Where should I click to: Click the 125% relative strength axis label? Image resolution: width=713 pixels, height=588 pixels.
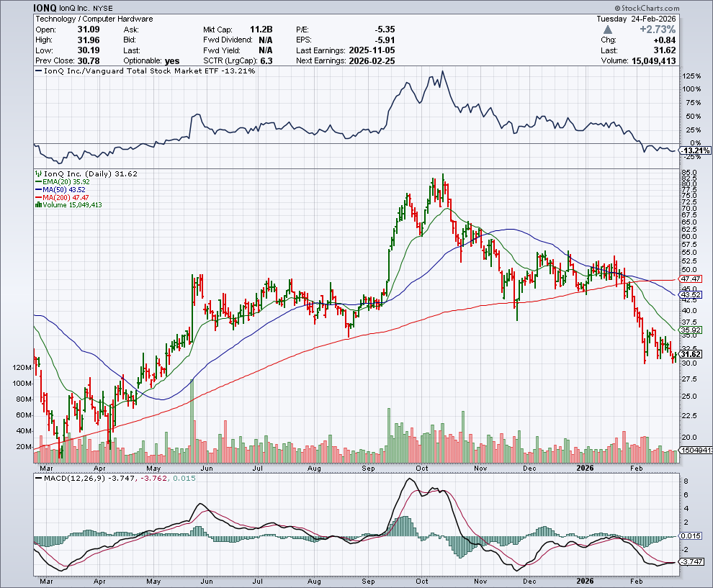tap(691, 76)
